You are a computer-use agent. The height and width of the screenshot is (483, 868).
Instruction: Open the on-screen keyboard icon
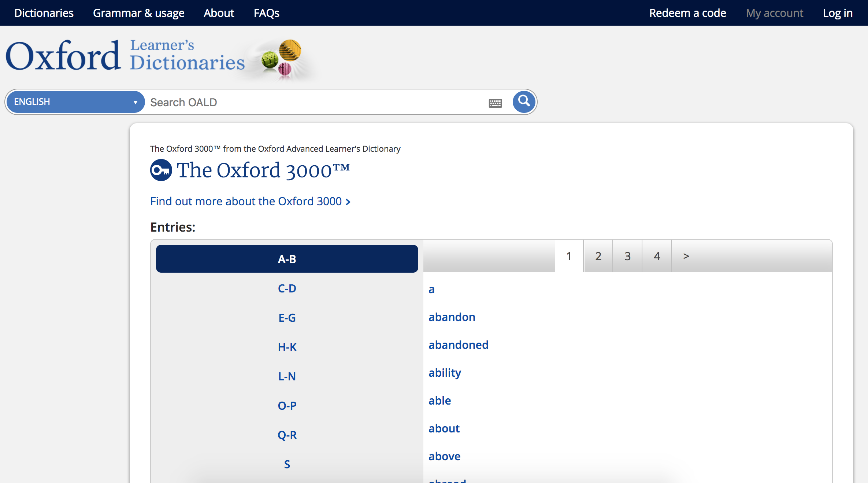pos(495,103)
